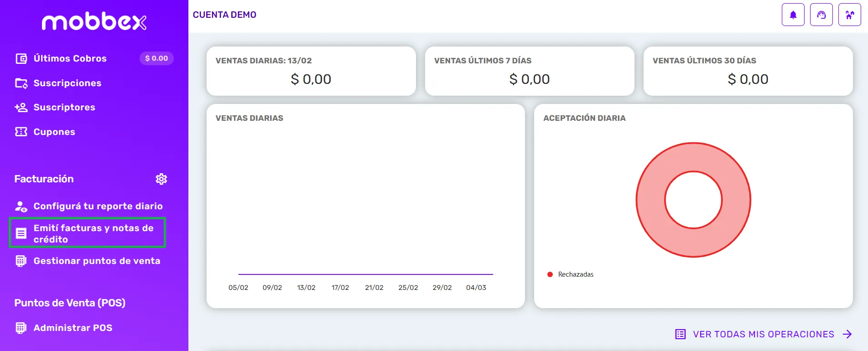Click the ACEPTACIÓN DIARIA heading
The height and width of the screenshot is (351, 868).
click(584, 118)
